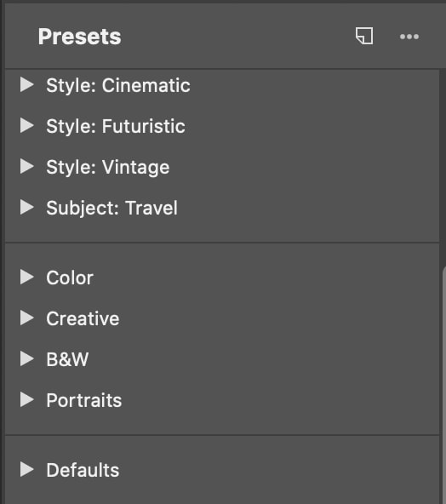This screenshot has width=446, height=504.
Task: Expand the Color group triangle
Action: (27, 277)
